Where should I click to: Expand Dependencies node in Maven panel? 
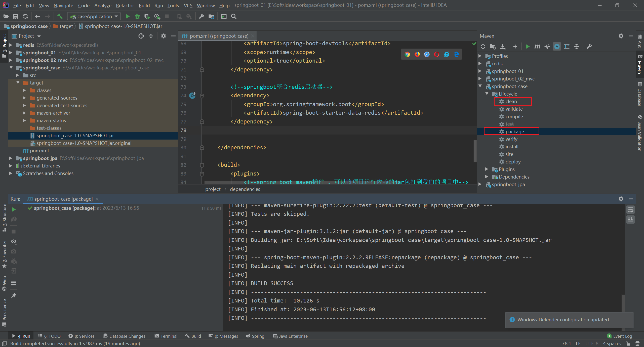(487, 177)
